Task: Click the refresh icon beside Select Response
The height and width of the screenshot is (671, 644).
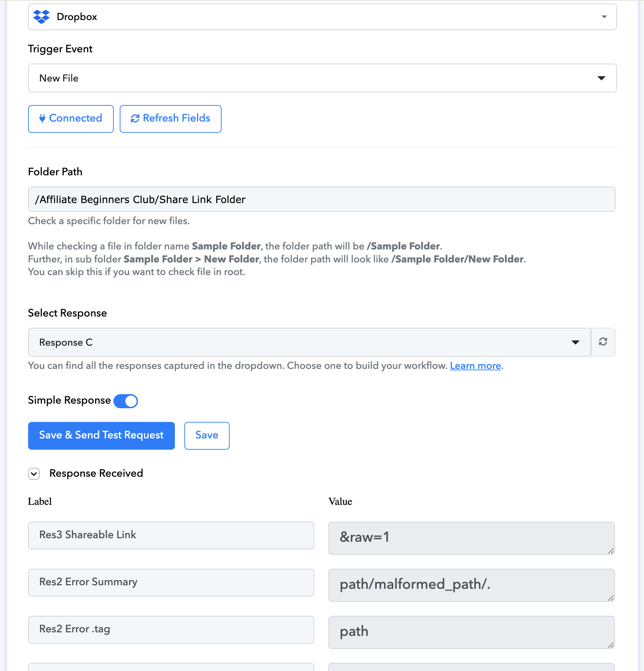Action: pyautogui.click(x=603, y=342)
